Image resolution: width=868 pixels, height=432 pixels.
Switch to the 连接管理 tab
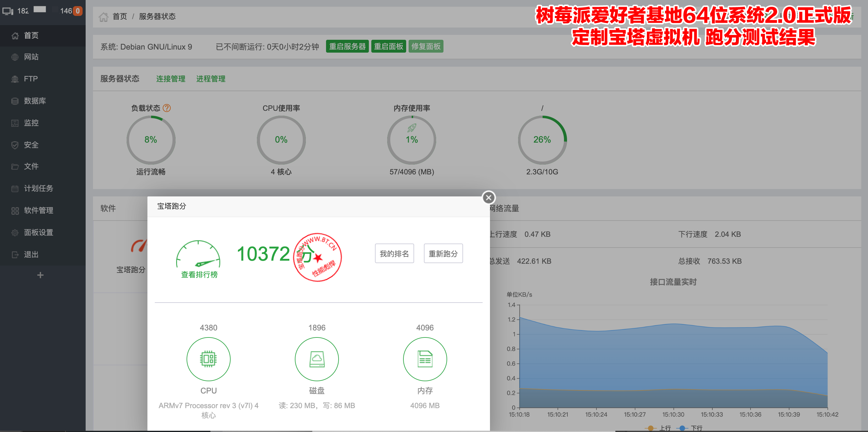coord(170,79)
